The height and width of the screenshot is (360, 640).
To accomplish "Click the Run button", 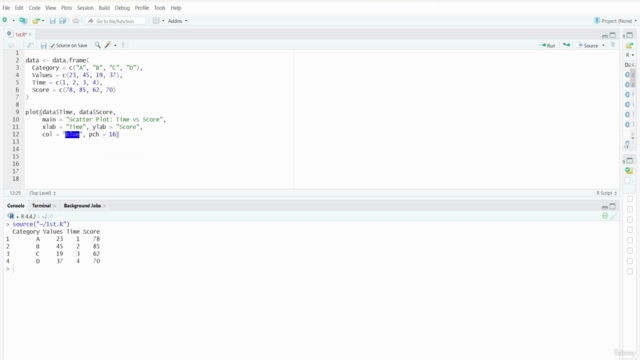I will tap(548, 45).
